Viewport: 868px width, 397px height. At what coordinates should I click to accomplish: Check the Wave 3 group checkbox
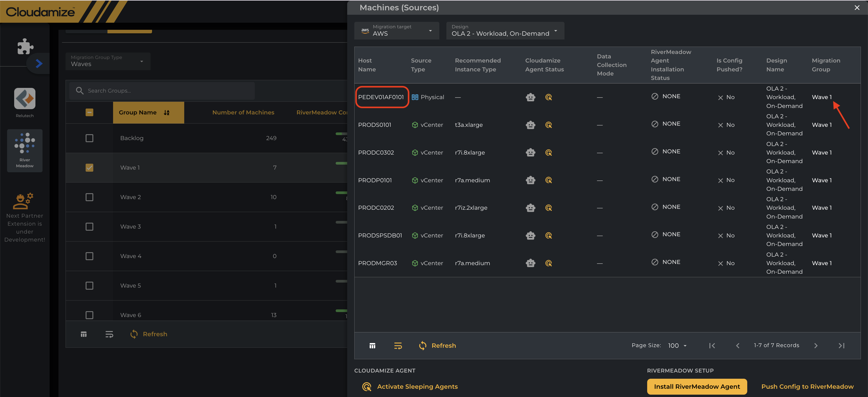tap(89, 227)
